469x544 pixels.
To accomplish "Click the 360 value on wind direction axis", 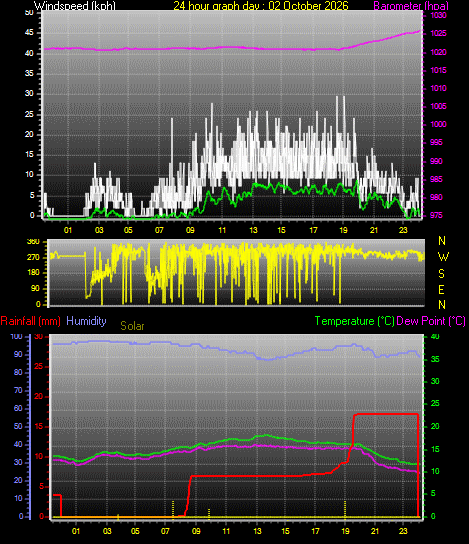I will (x=33, y=241).
